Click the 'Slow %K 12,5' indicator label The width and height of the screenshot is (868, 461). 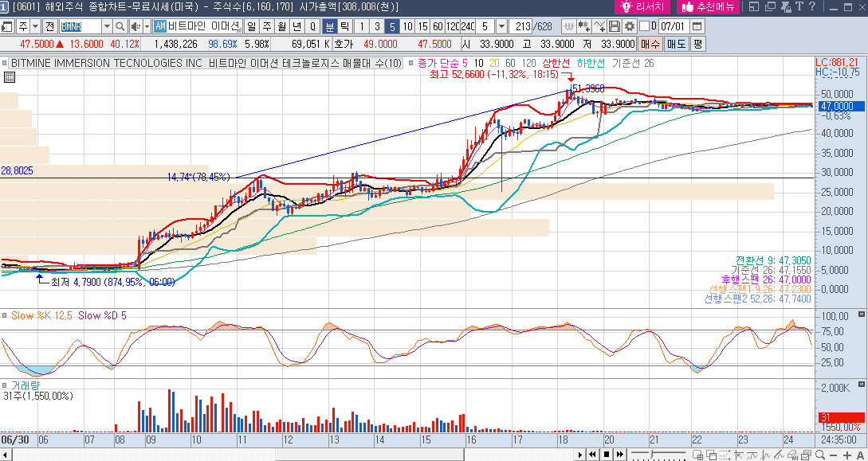click(x=41, y=315)
